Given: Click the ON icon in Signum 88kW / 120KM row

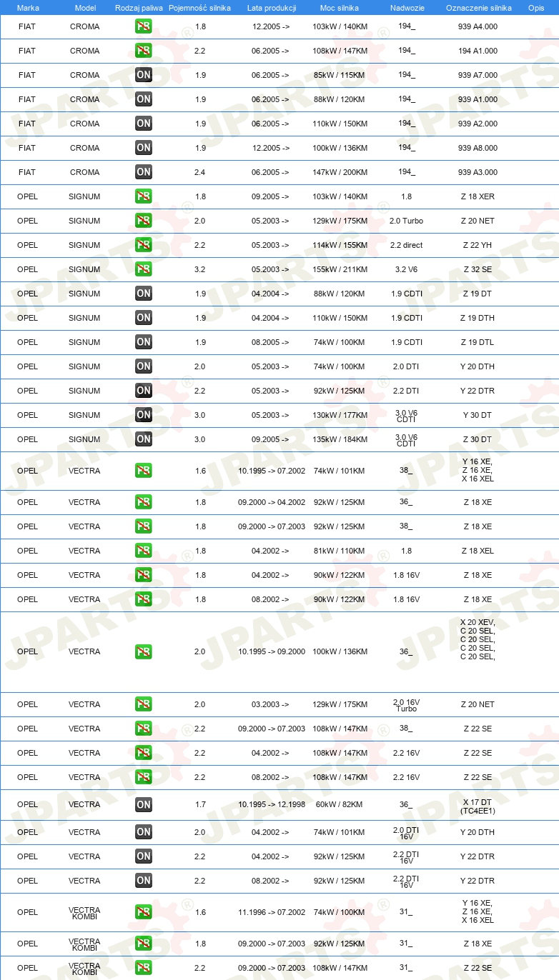Looking at the screenshot, I should 144,294.
